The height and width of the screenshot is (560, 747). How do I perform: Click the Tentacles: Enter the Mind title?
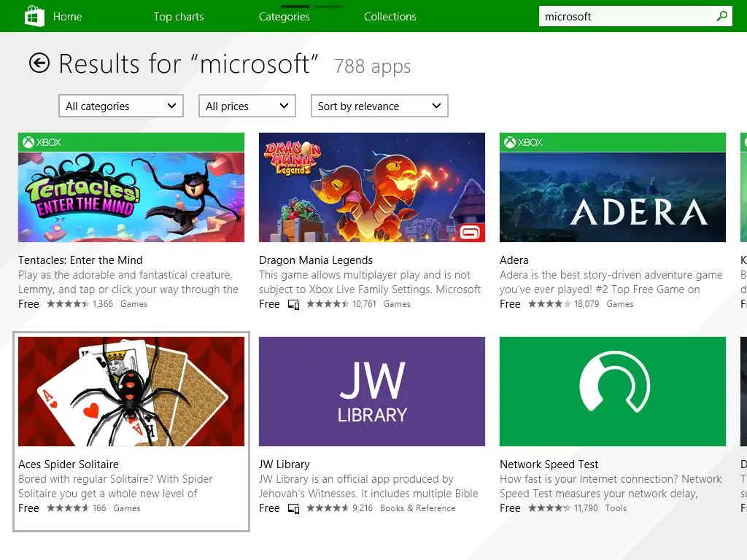[x=80, y=260]
